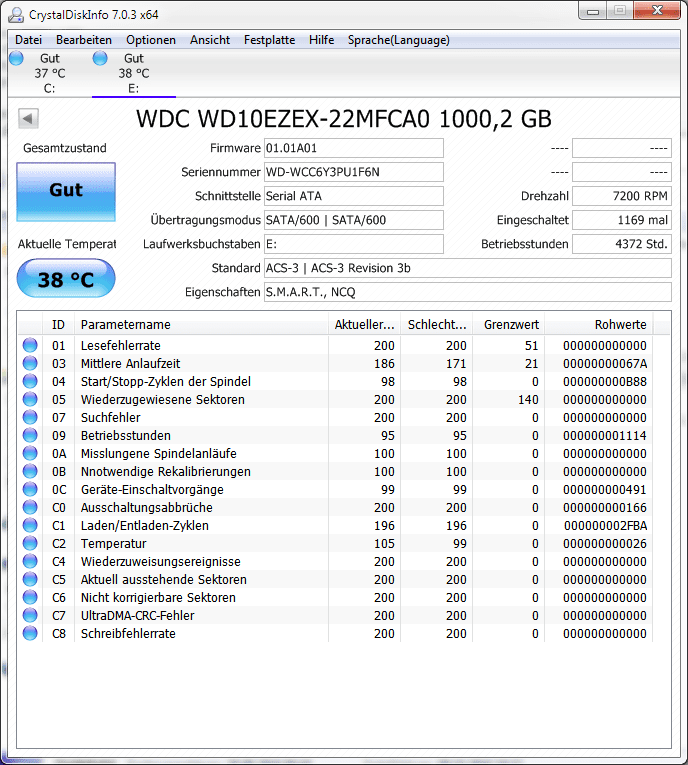Viewport: 688px width, 765px height.
Task: Click raw value 000000002FBA
Action: (605, 525)
